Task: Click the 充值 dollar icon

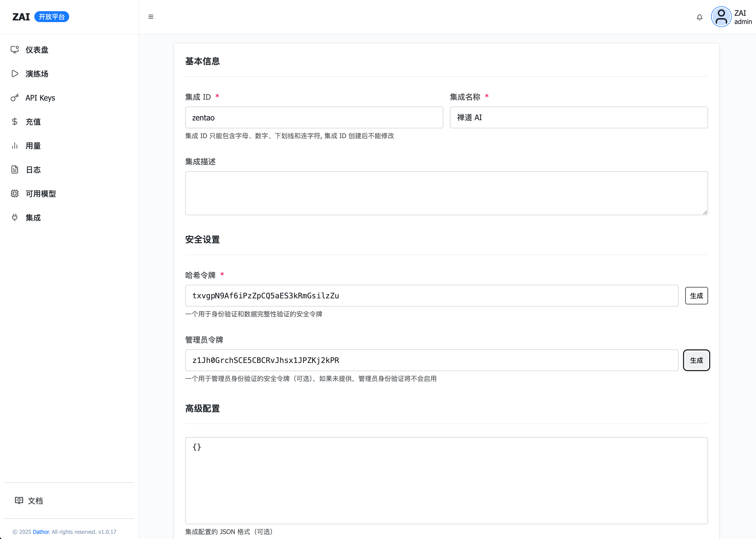Action: [15, 122]
